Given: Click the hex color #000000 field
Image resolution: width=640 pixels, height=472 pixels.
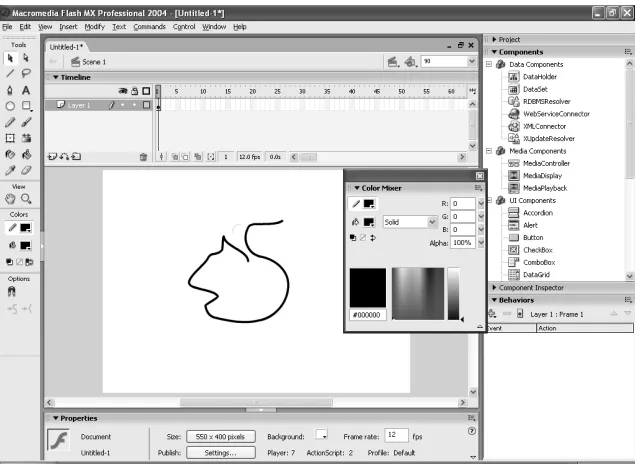Looking at the screenshot, I should point(368,315).
